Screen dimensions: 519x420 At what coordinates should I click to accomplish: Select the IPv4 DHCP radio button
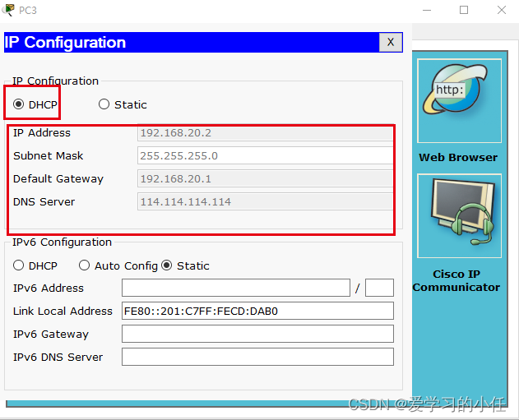pyautogui.click(x=19, y=104)
